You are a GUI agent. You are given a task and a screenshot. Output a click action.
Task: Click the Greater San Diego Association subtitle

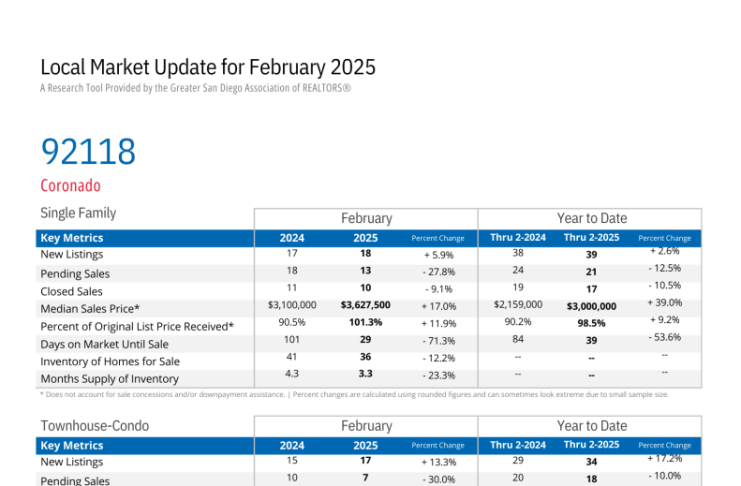pyautogui.click(x=195, y=89)
